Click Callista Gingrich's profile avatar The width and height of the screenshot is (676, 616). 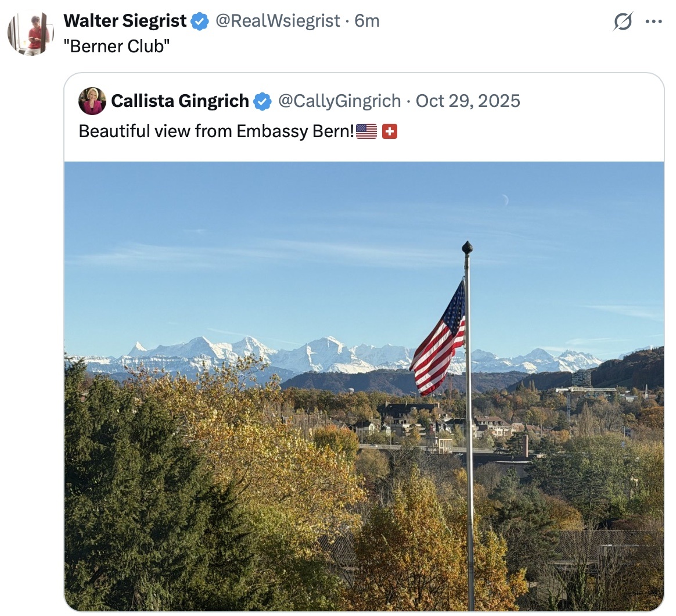click(92, 101)
